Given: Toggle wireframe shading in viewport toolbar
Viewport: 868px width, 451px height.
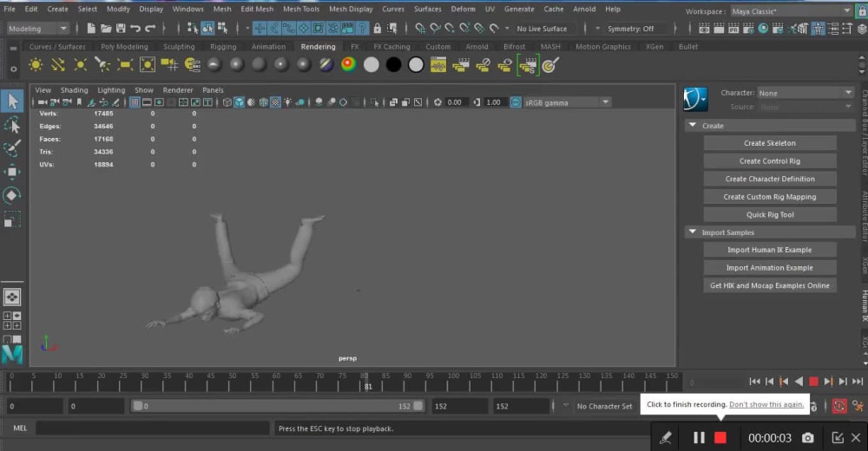Looking at the screenshot, I should pos(227,102).
